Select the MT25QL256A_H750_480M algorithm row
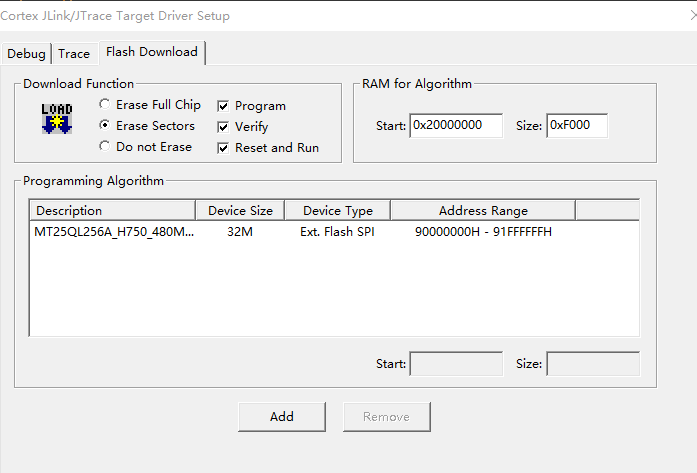The width and height of the screenshot is (697, 473). pyautogui.click(x=115, y=232)
